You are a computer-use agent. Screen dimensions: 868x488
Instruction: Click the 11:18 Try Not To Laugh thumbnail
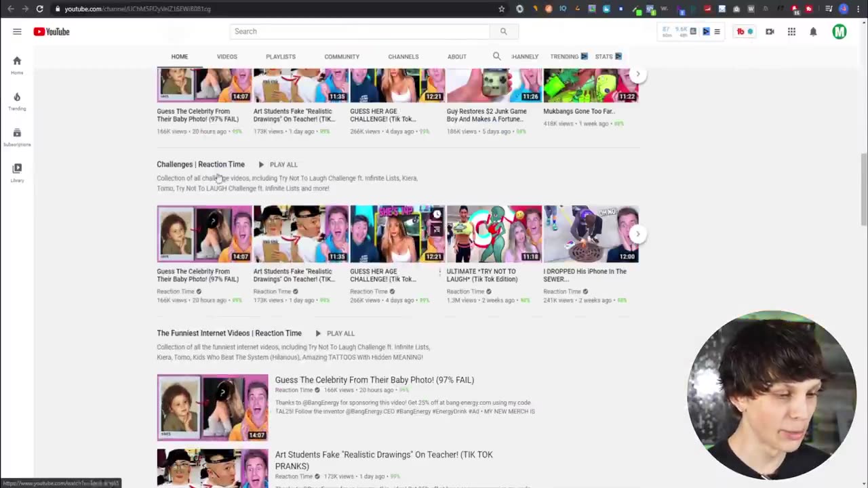(x=494, y=234)
